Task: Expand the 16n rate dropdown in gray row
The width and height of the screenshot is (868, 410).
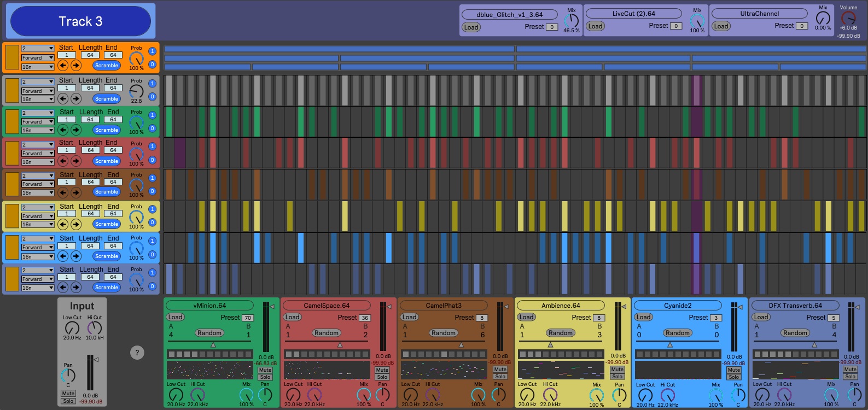Action: tap(37, 99)
